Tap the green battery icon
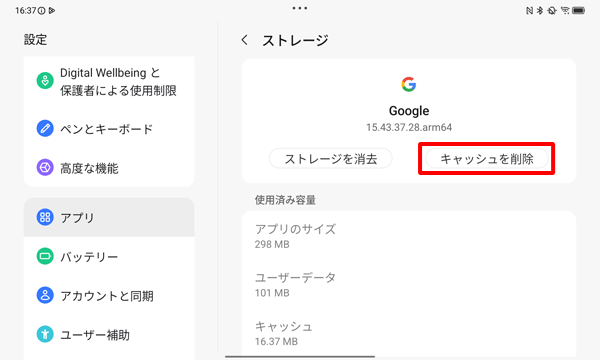The image size is (600, 360). (45, 256)
